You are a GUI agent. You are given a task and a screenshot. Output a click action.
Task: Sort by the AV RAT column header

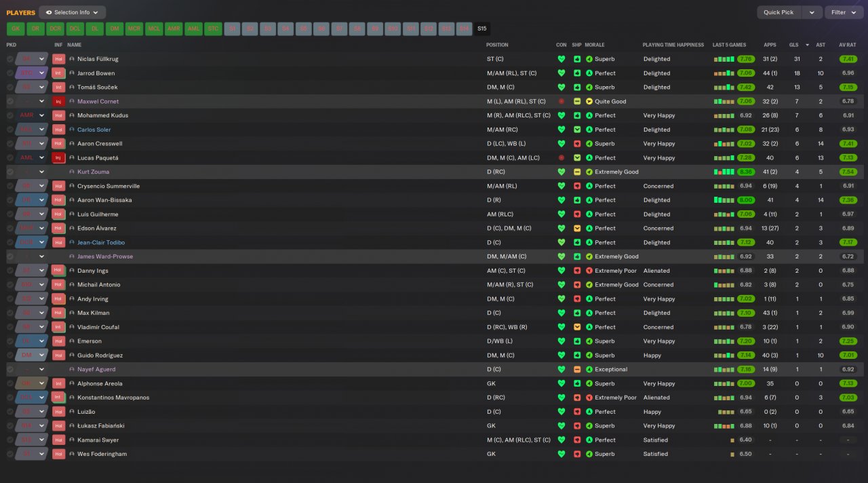[x=848, y=45]
